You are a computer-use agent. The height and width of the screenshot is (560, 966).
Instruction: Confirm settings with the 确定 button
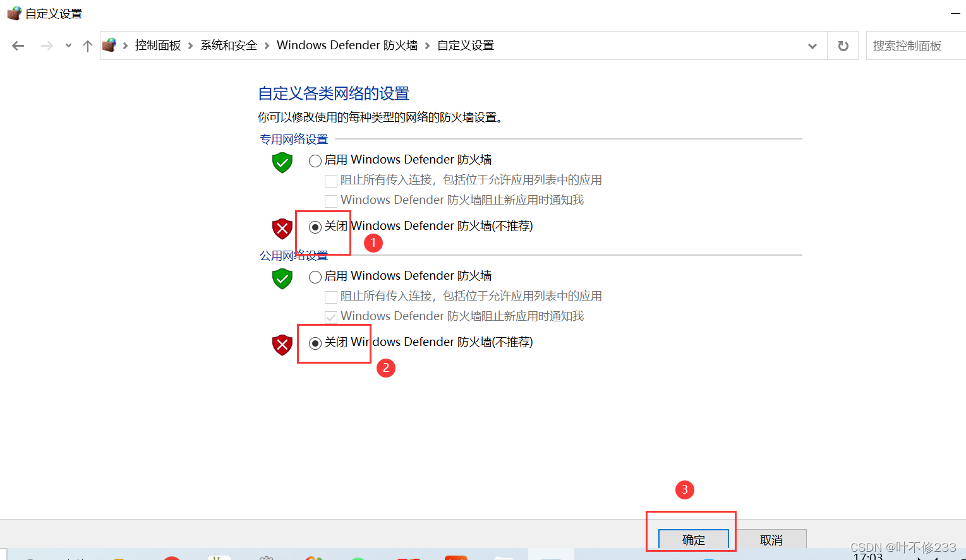tap(694, 539)
